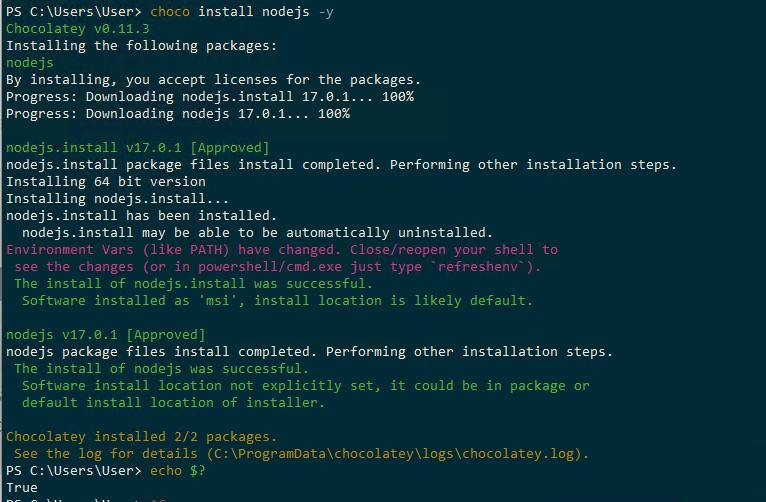Click 'Installing the following packages:' line
This screenshot has width=766, height=502.
(142, 45)
